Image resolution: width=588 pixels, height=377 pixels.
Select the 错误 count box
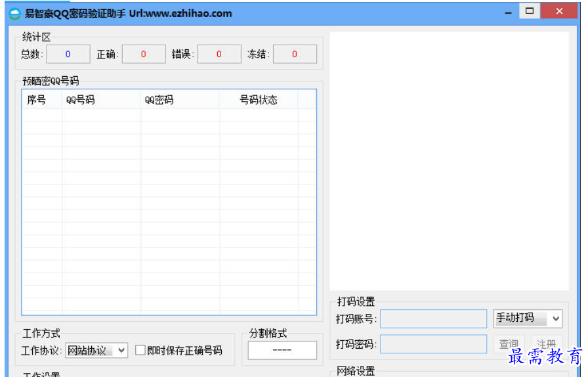pyautogui.click(x=219, y=54)
